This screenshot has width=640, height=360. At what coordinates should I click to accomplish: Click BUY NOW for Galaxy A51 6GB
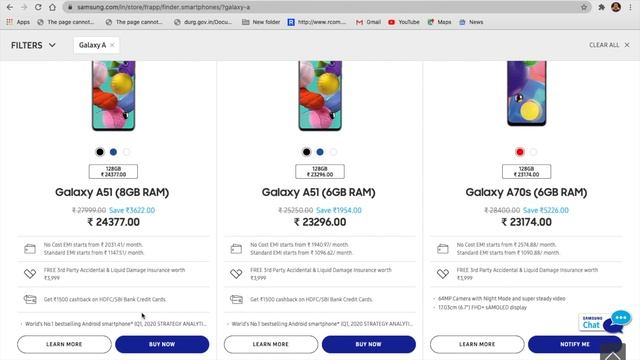[369, 344]
